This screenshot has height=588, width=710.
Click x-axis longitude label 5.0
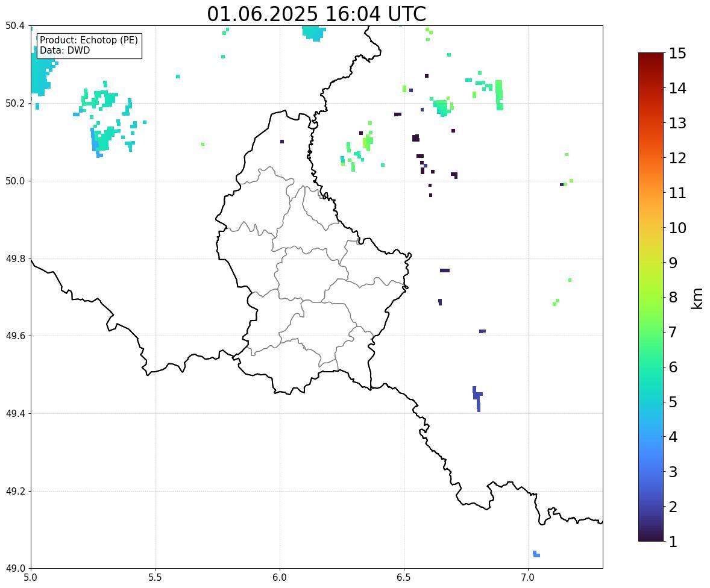(x=31, y=578)
